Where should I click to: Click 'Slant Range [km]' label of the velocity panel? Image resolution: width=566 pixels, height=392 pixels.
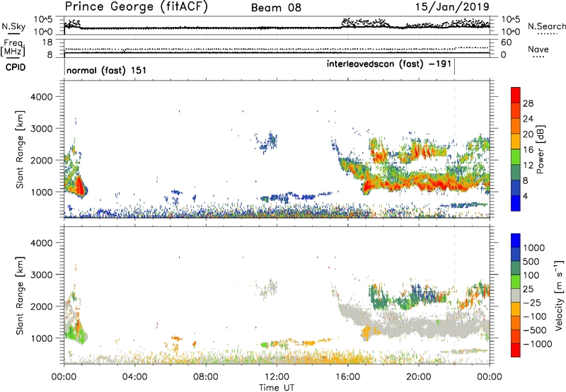[x=20, y=296]
